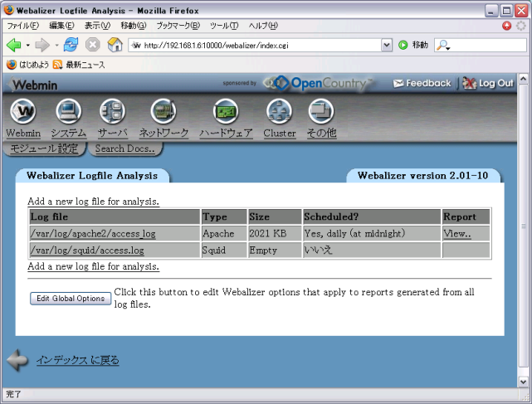Open the Webmin category icon

coord(23,112)
